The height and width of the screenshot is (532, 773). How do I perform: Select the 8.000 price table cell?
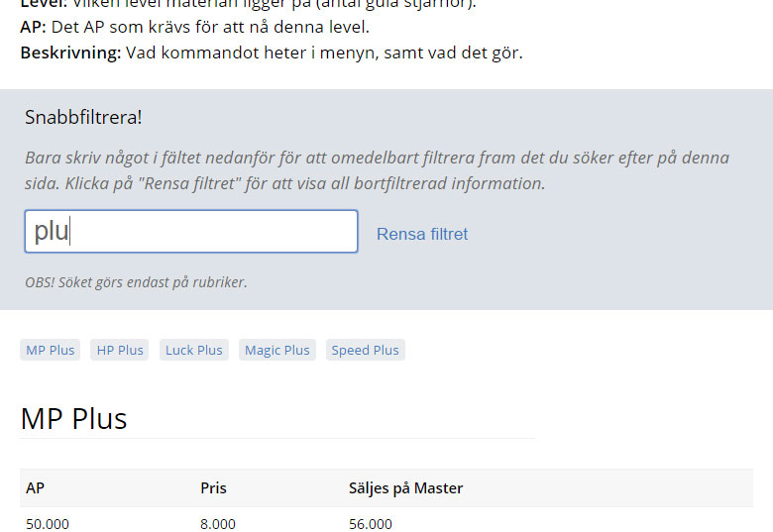click(x=217, y=523)
